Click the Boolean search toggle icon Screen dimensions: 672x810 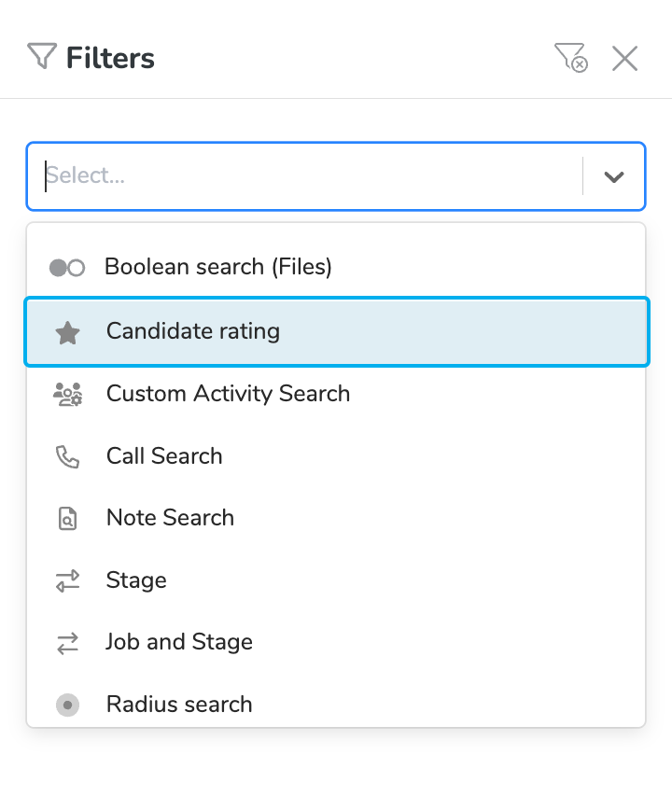coord(67,268)
